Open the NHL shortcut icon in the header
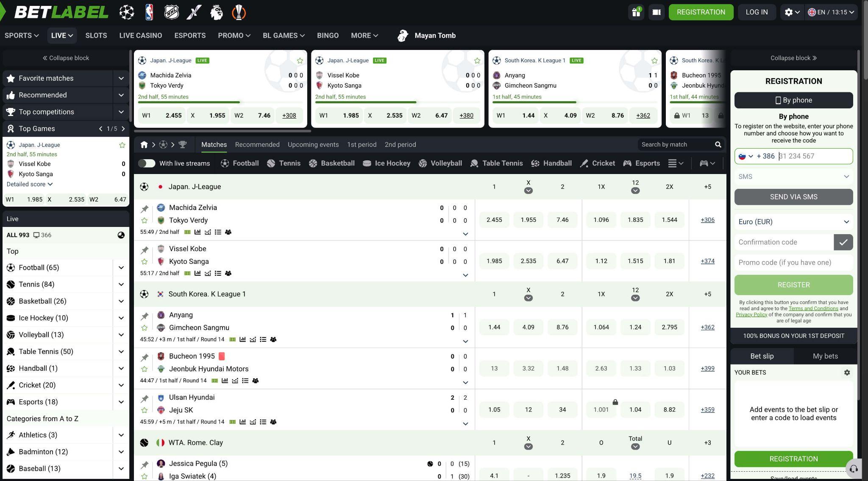The width and height of the screenshot is (868, 481). (172, 12)
